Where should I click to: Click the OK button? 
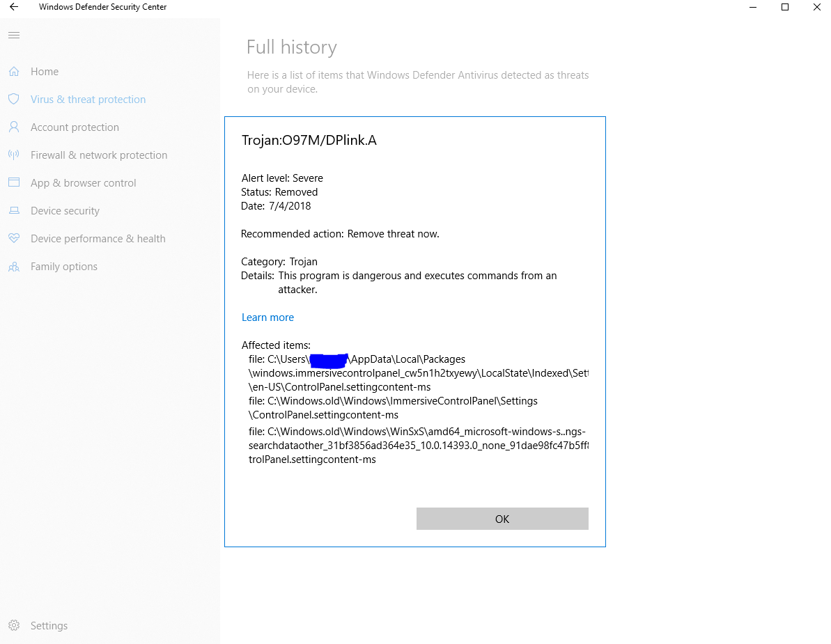[502, 519]
